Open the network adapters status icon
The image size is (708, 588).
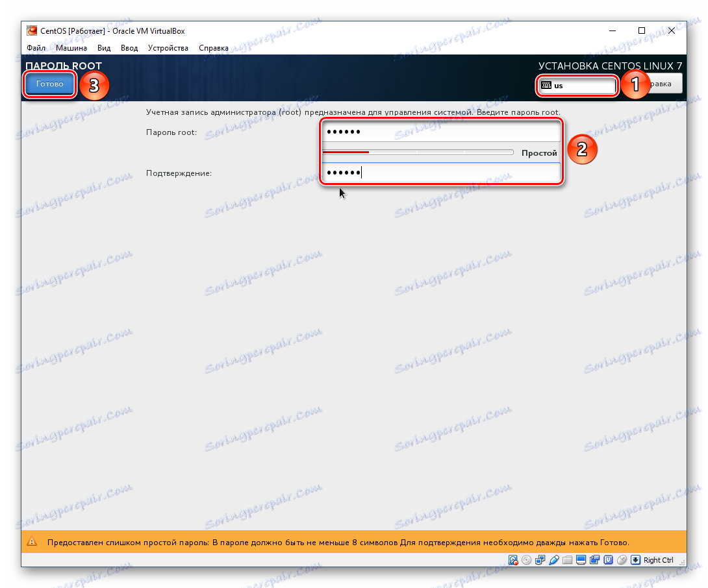540,560
